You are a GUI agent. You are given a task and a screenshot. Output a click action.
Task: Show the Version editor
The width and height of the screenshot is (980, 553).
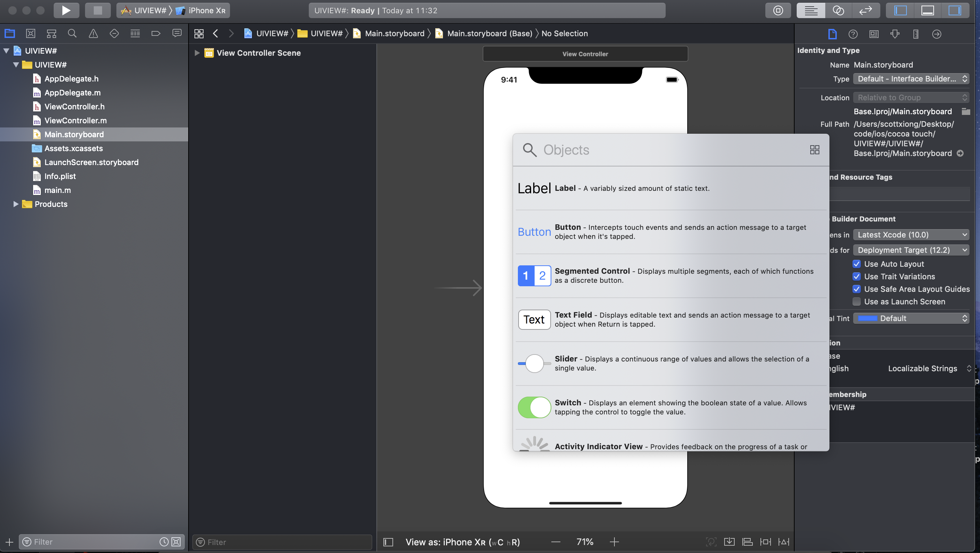click(x=865, y=10)
